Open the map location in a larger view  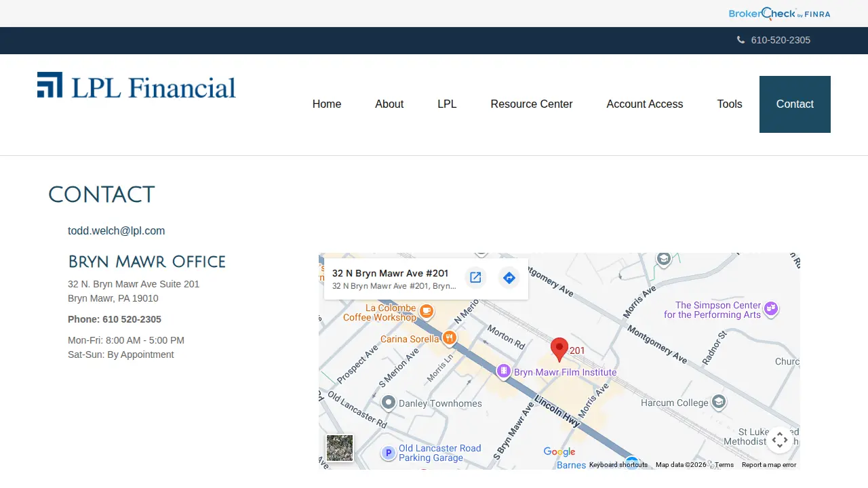(x=475, y=278)
